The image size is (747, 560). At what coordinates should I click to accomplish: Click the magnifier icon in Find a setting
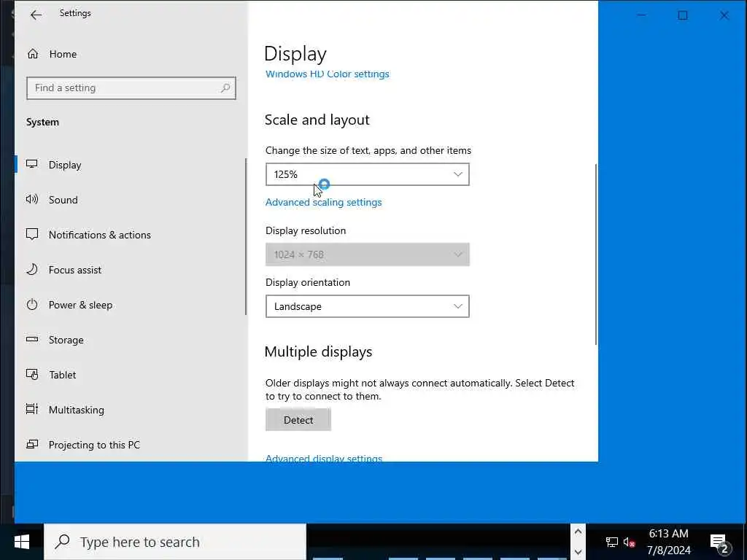[x=225, y=88]
